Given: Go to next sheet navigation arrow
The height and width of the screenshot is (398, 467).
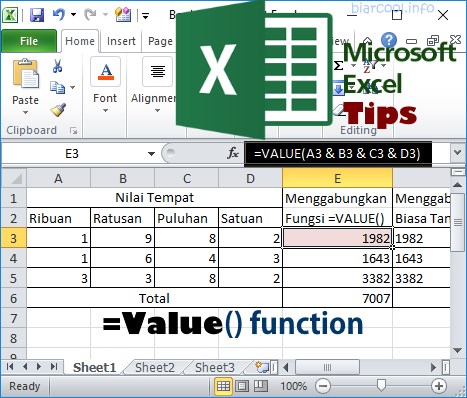Looking at the screenshot, I should [x=39, y=367].
